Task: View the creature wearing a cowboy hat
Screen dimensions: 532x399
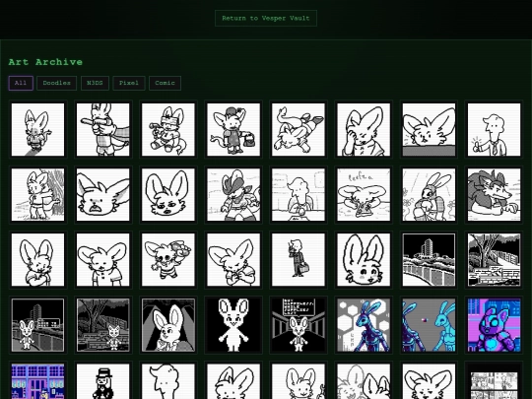Action: 233,195
